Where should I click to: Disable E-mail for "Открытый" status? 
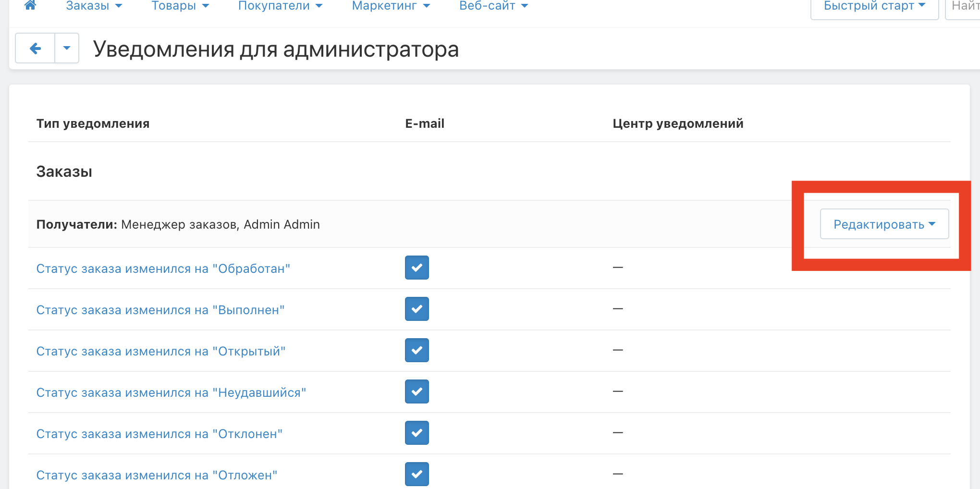(416, 350)
